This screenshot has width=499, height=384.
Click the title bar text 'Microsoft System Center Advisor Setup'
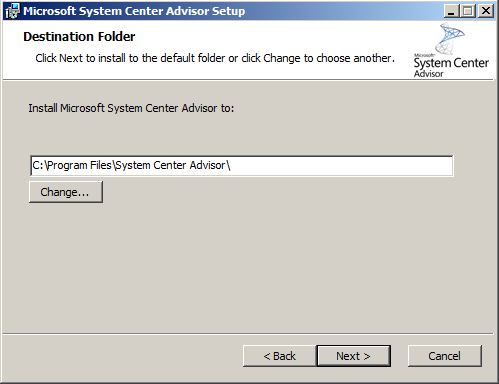pos(134,11)
